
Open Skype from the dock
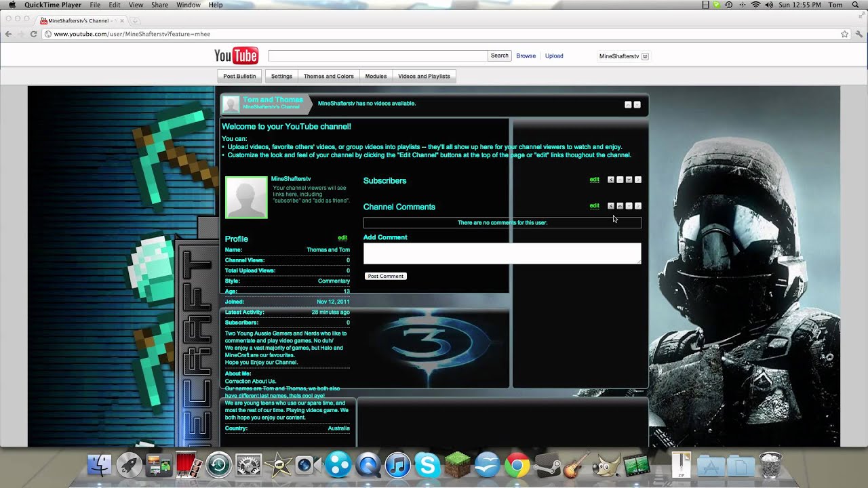[427, 465]
